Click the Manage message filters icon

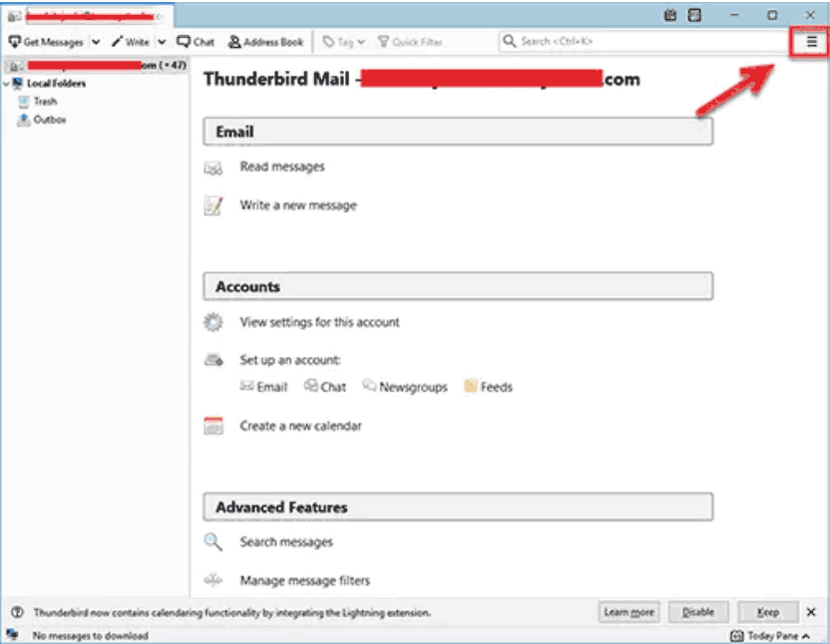tap(212, 580)
